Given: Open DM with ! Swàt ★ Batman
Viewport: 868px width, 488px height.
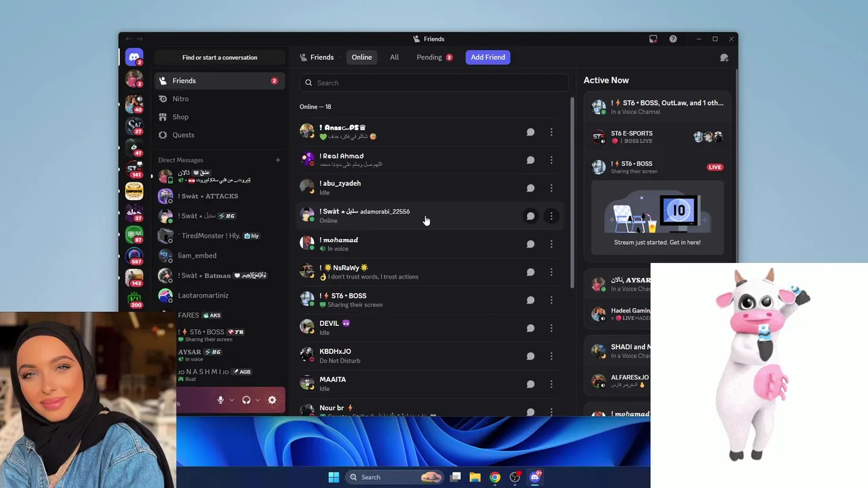Looking at the screenshot, I should [219, 276].
